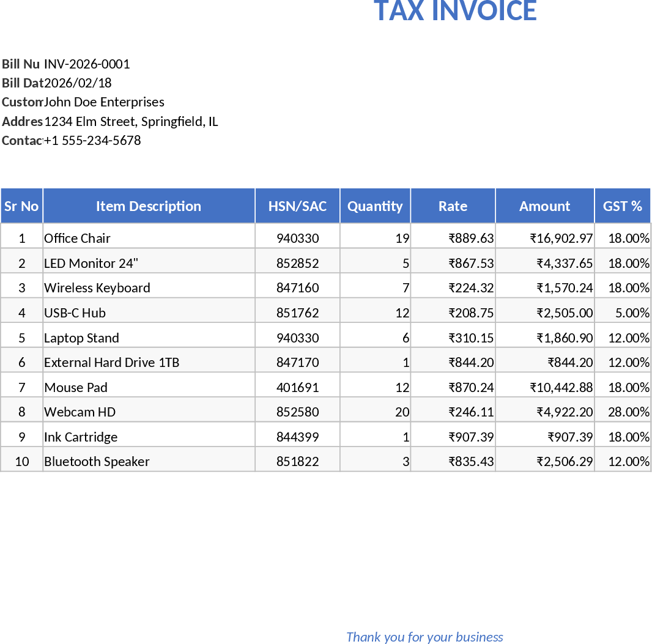The height and width of the screenshot is (644, 652).
Task: Select the External Hard Drive 1TB cell
Action: (x=149, y=362)
